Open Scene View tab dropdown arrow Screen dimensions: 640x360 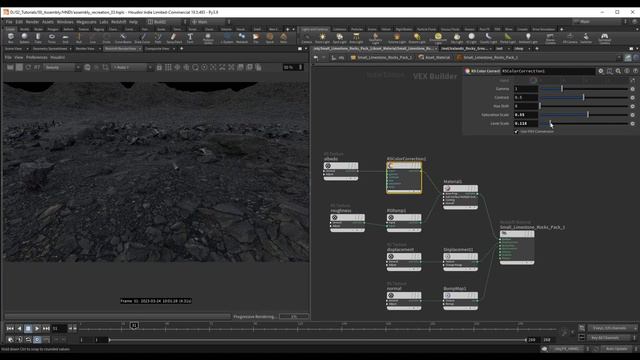pos(27,49)
